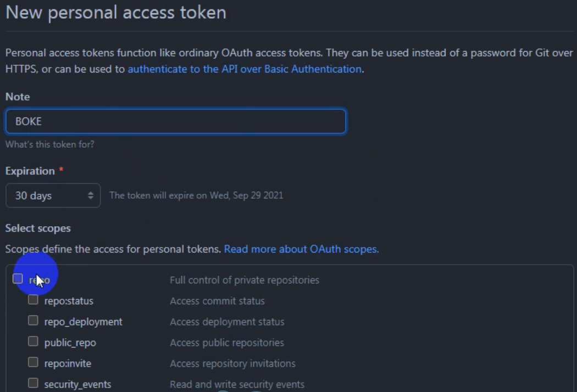Image resolution: width=577 pixels, height=392 pixels.
Task: Click the security_events scope label
Action: point(77,384)
